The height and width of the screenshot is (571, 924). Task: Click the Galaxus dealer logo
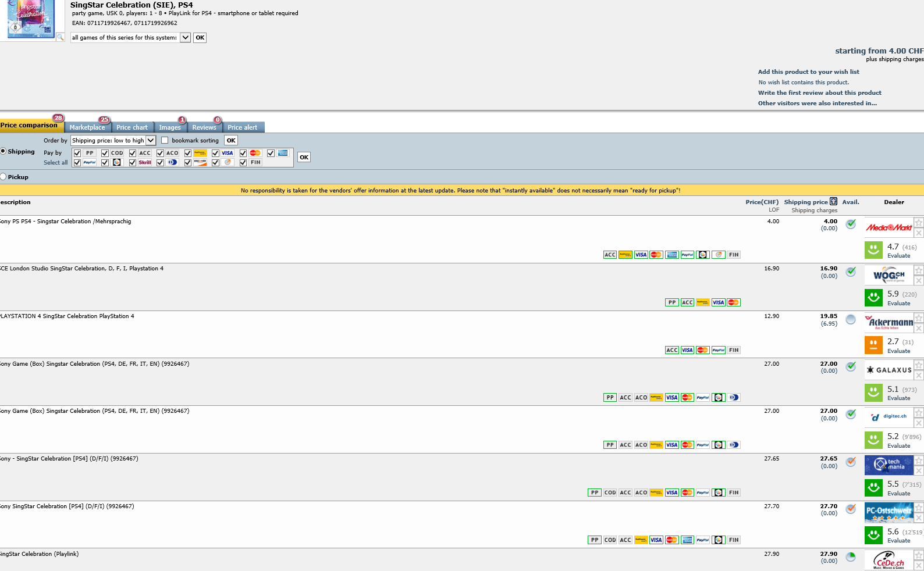coord(889,370)
